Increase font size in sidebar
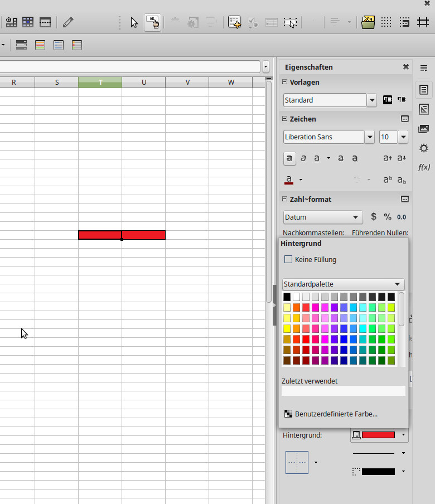The width and height of the screenshot is (435, 504). (387, 158)
